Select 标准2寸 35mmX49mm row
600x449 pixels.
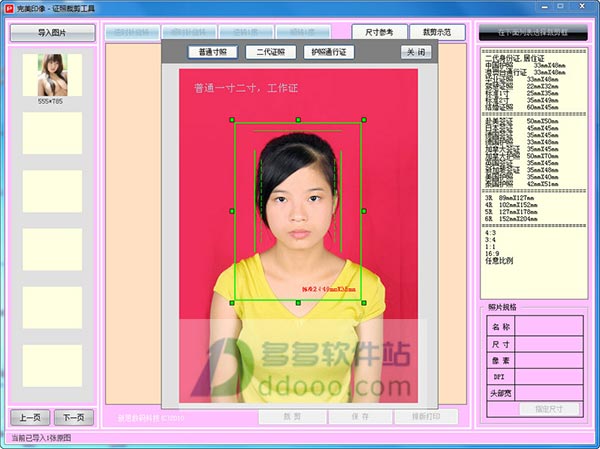[x=522, y=100]
